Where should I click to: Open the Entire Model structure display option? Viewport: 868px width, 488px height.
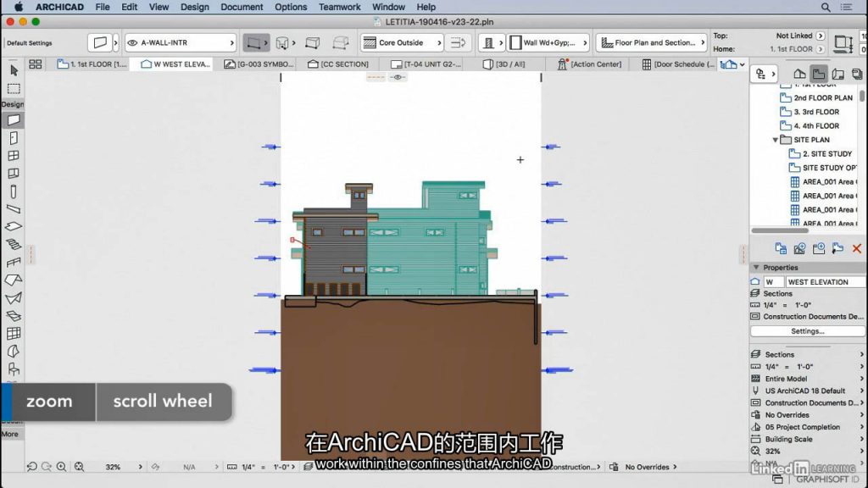[x=809, y=379]
